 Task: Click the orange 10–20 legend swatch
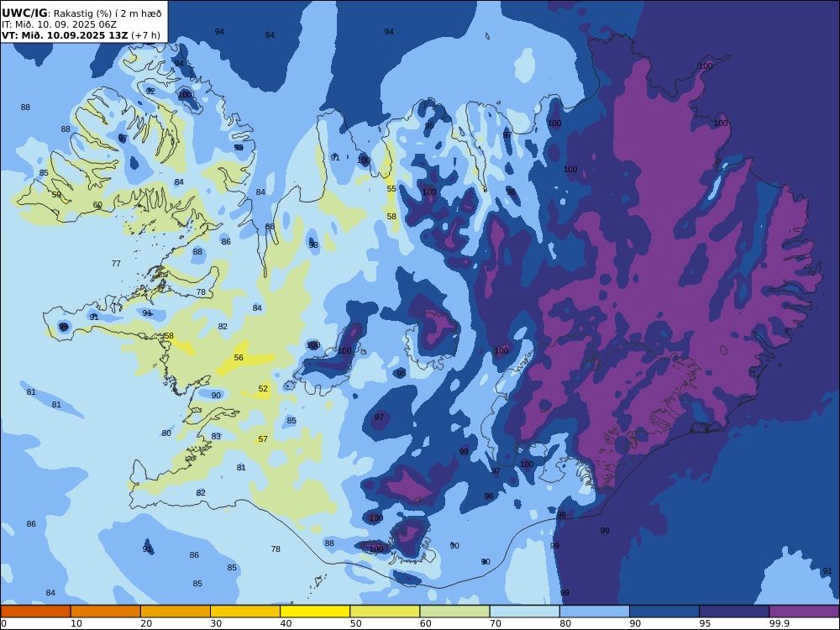[x=106, y=612]
